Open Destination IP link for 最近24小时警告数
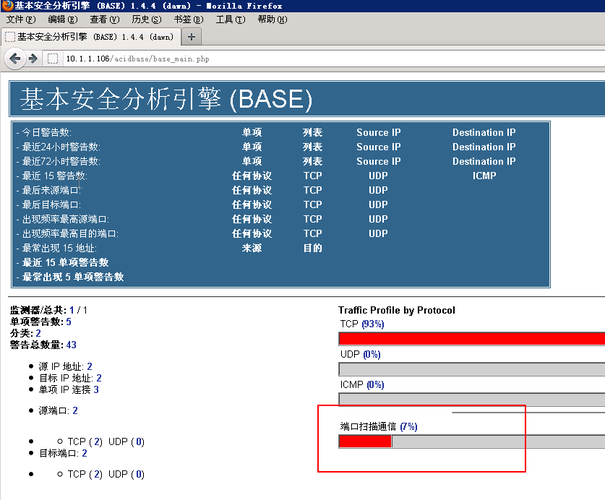Screen dimensions: 605x500 click(x=484, y=147)
